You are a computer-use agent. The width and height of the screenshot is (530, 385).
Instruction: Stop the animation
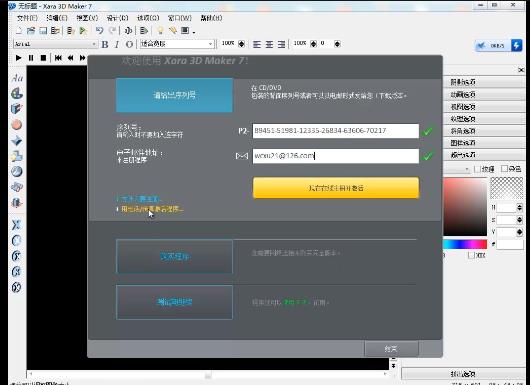point(43,58)
